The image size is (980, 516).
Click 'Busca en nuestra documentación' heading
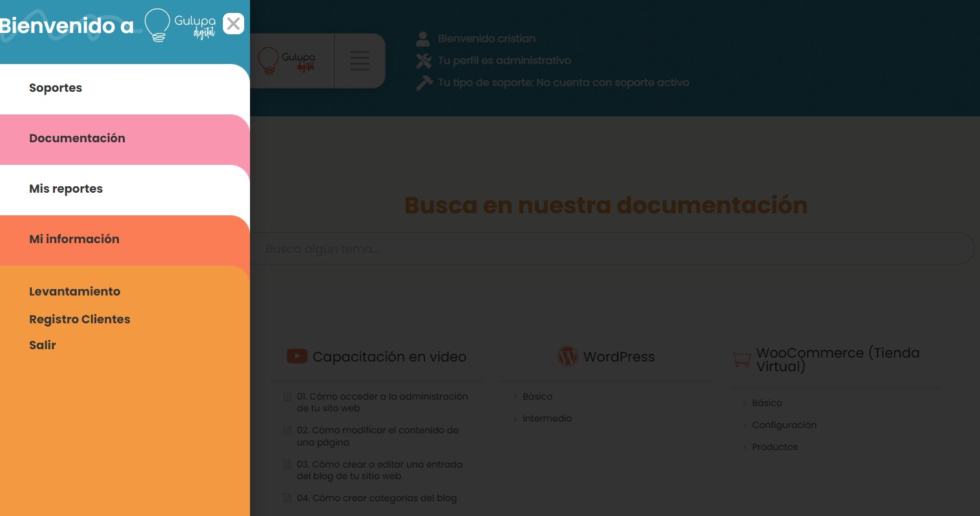(606, 205)
